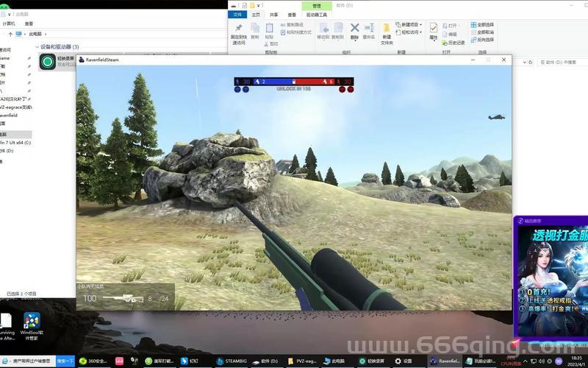This screenshot has height=368, width=588.
Task: Select the (D:) drive in navigation pane
Action: click(7, 151)
